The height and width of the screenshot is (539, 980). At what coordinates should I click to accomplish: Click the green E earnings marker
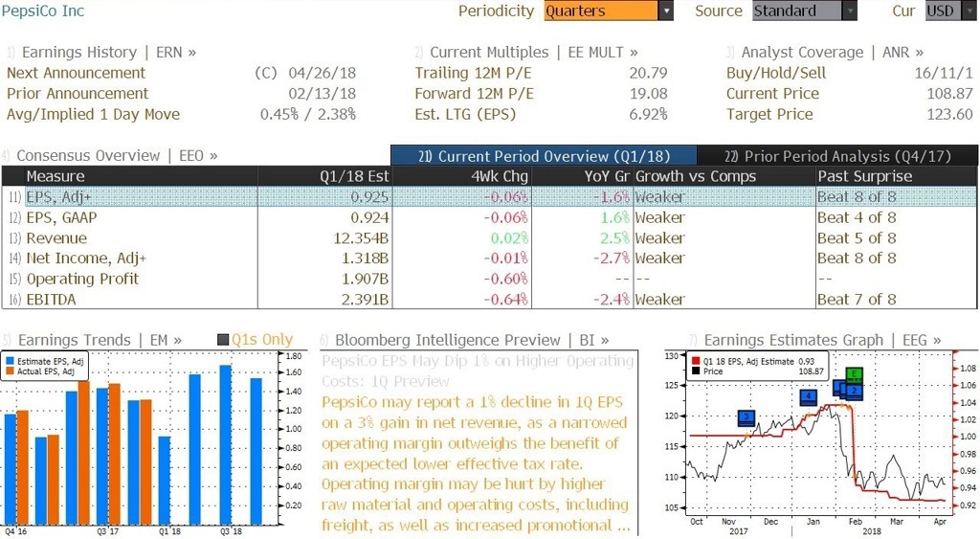[x=854, y=374]
